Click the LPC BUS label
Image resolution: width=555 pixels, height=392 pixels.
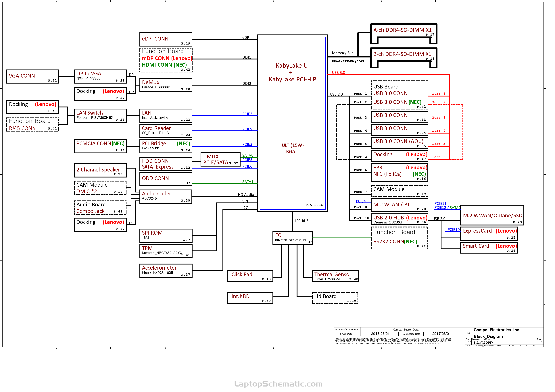[302, 221]
